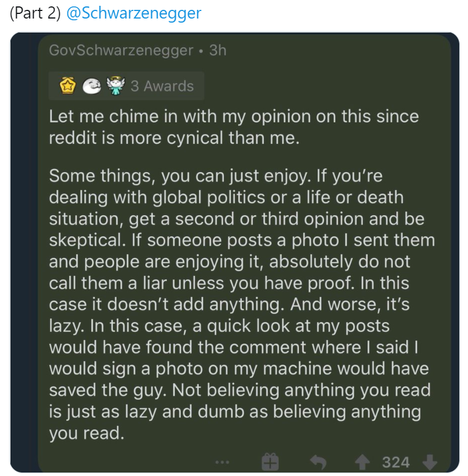Click the 3h comment timestamp
The image size is (468, 476).
tap(217, 50)
